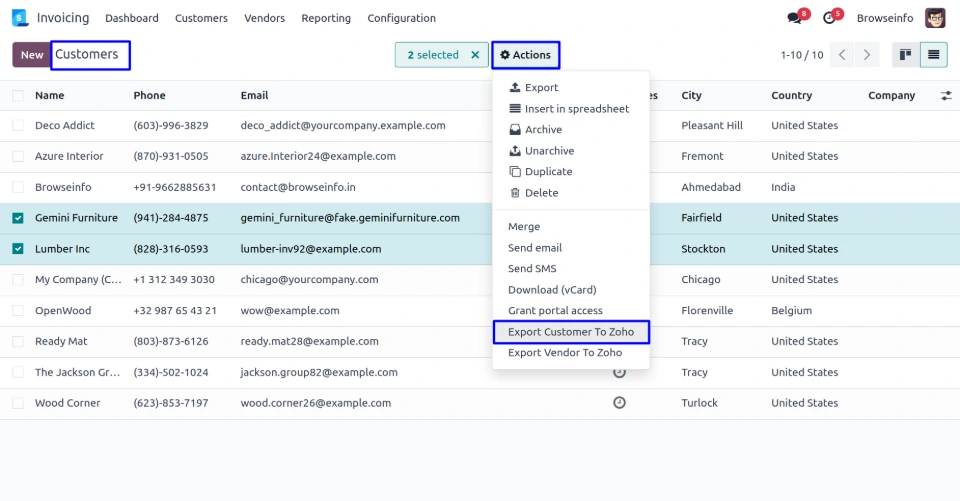This screenshot has height=501, width=960.
Task: Uncheck the Gemini Furniture checkbox
Action: (x=18, y=218)
